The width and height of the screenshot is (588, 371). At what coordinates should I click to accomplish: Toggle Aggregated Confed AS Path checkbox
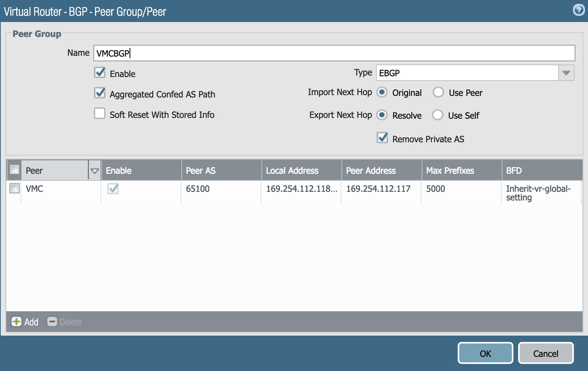click(100, 93)
